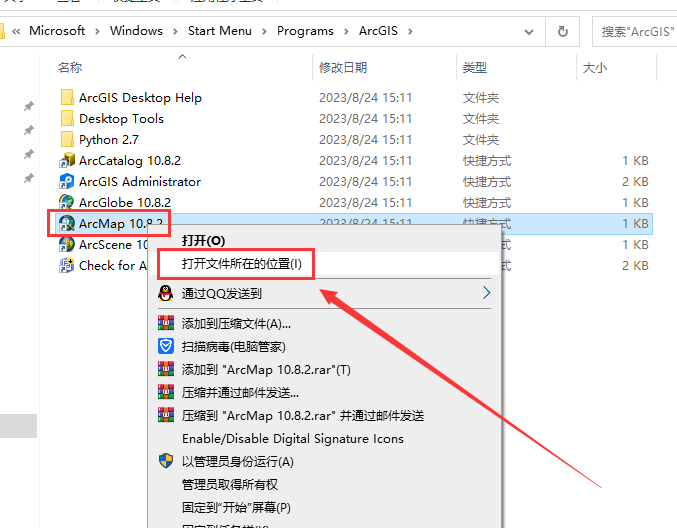Sort by the 名称 column header

pyautogui.click(x=70, y=67)
